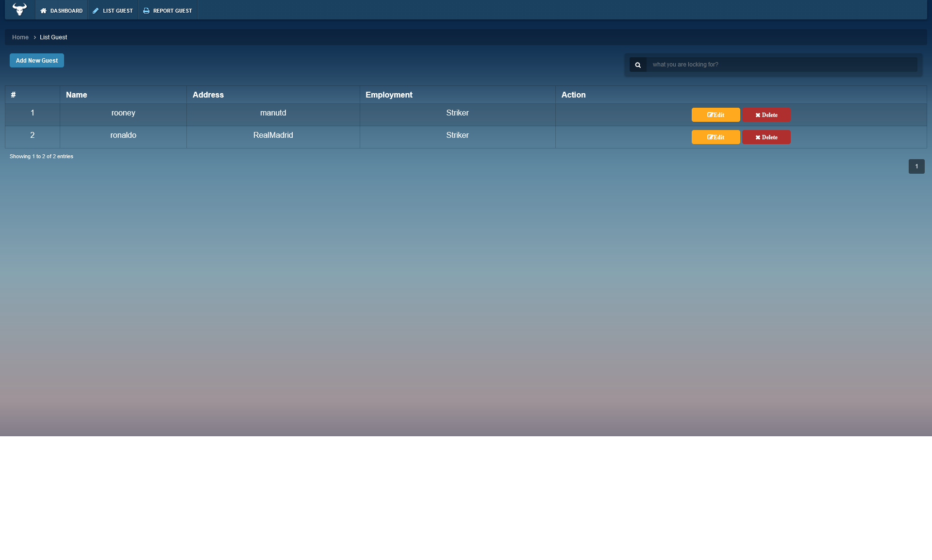Focus the guest search input field
Image resolution: width=932 pixels, height=560 pixels.
point(782,65)
